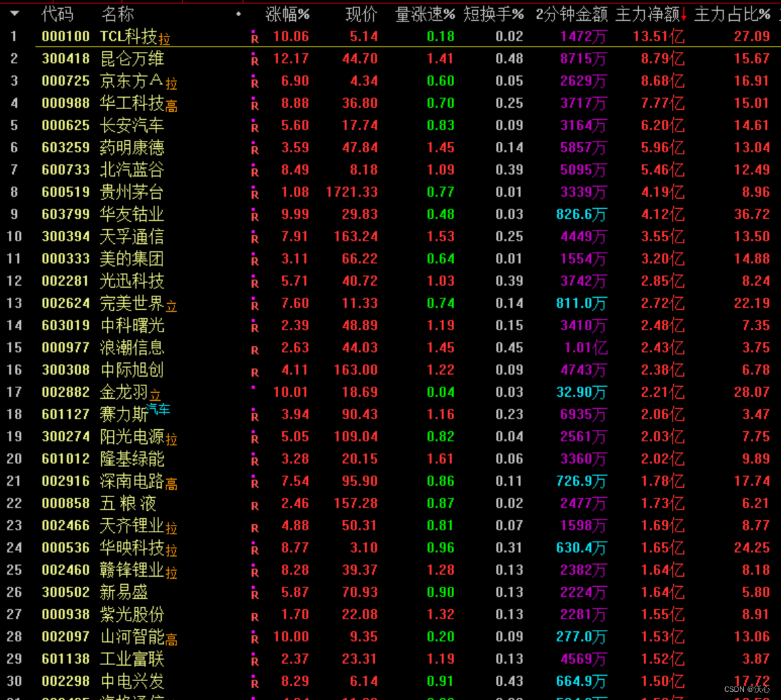Click R margin icon in 中科曙光 row

[x=255, y=327]
